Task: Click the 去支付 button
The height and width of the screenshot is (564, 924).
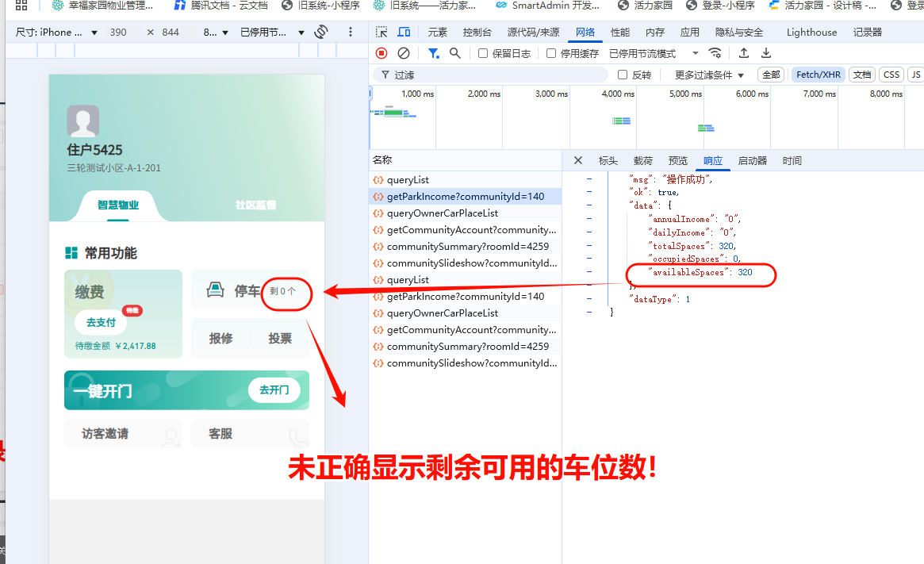Action: [101, 323]
